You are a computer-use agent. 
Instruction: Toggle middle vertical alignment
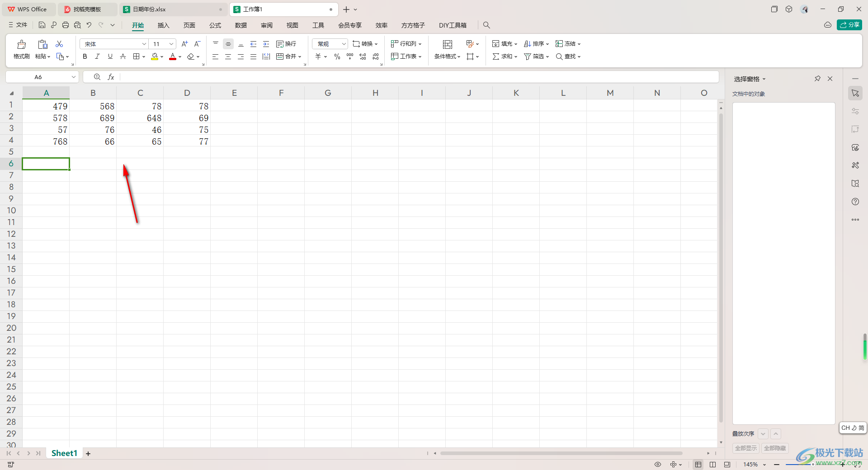click(x=228, y=44)
